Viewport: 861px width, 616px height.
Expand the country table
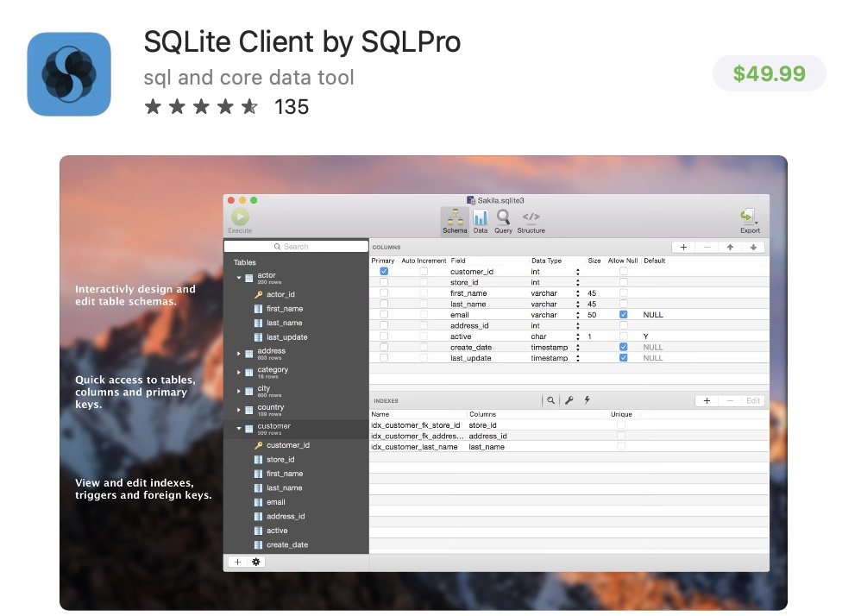pyautogui.click(x=239, y=410)
